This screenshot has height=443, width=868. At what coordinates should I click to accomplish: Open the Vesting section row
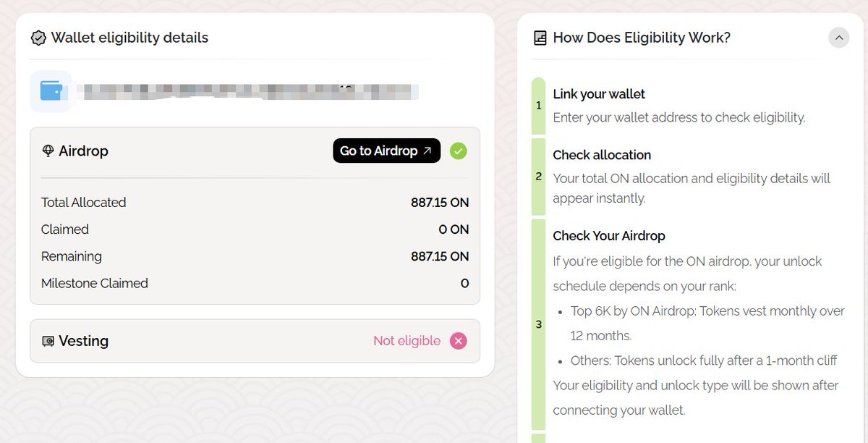(x=217, y=341)
